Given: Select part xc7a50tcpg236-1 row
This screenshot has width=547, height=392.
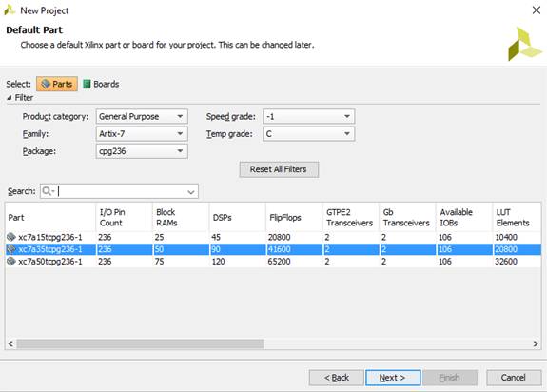Looking at the screenshot, I should coord(273,262).
